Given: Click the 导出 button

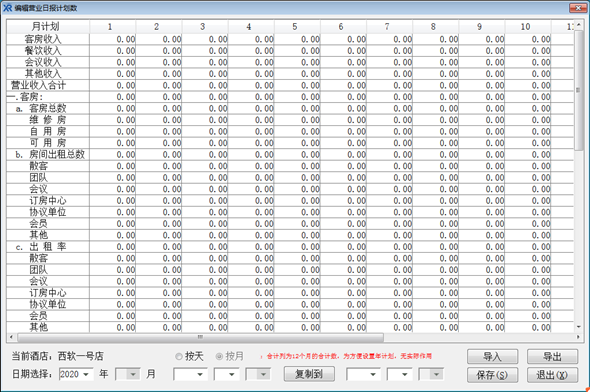Looking at the screenshot, I should (x=552, y=356).
